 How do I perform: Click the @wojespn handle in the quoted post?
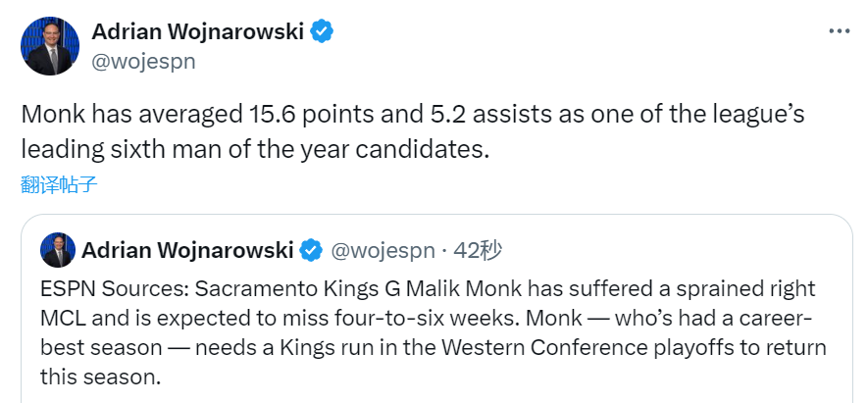383,251
